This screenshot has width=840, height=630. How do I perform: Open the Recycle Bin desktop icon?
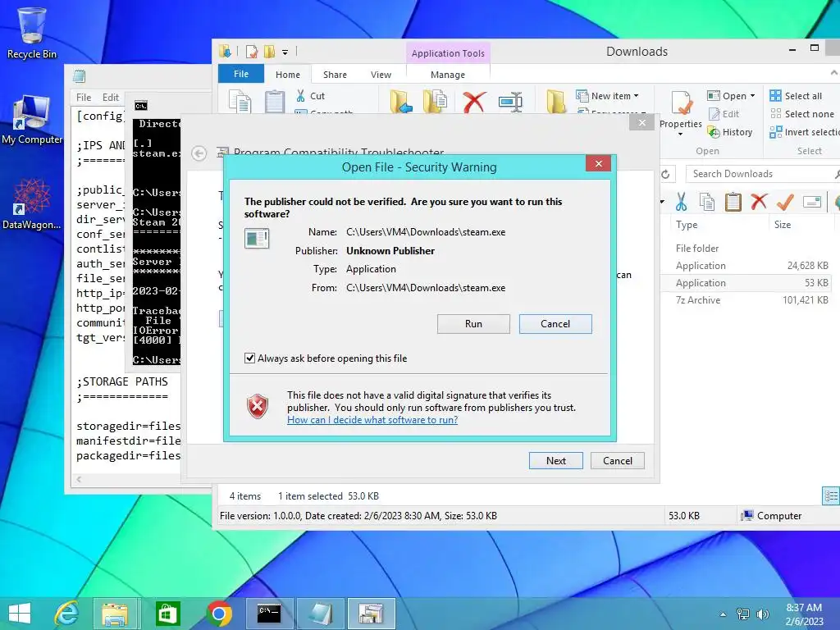(32, 33)
